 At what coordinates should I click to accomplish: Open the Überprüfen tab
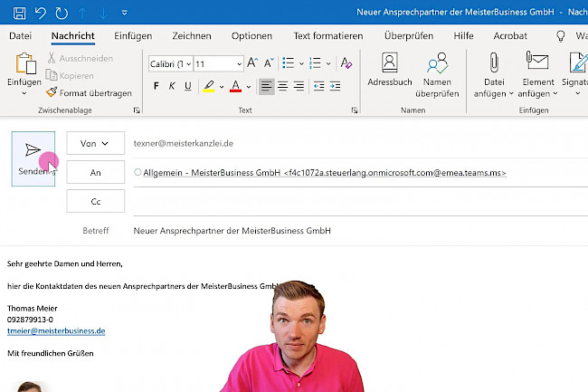pos(409,36)
